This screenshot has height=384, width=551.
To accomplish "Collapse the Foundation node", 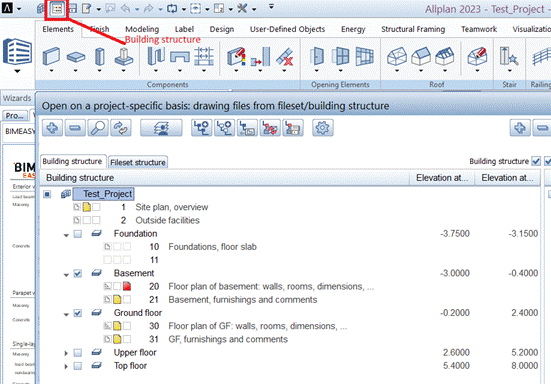I will click(66, 235).
